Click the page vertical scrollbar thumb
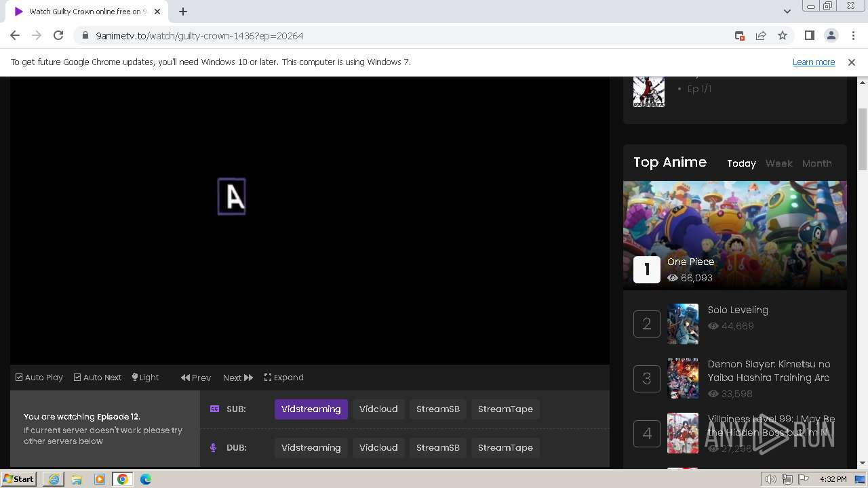Viewport: 868px width, 488px height. (x=863, y=140)
